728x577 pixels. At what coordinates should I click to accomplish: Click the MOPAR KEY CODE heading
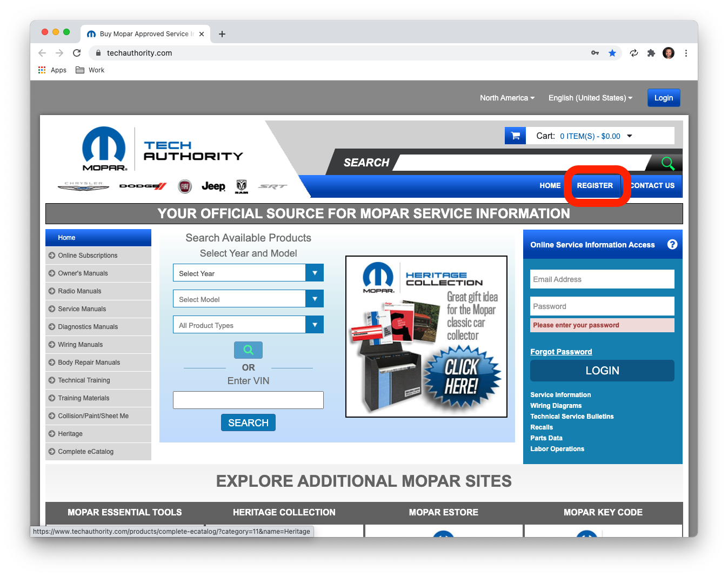pos(603,512)
